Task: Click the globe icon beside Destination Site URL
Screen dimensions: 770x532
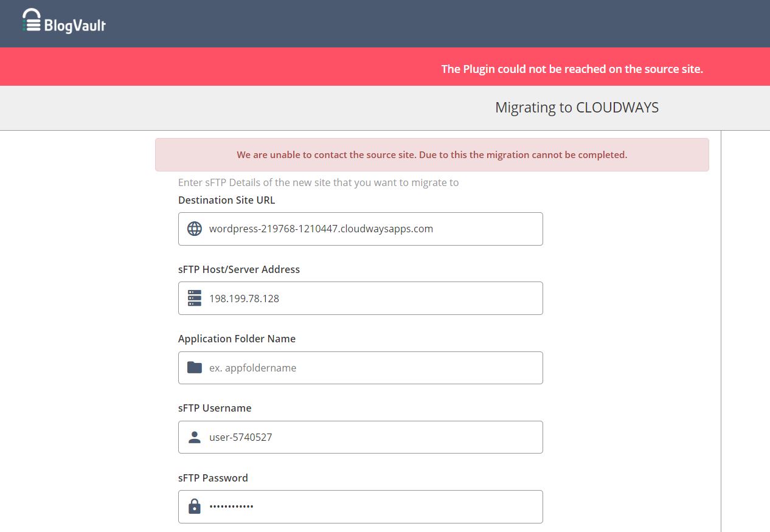Action: (195, 229)
